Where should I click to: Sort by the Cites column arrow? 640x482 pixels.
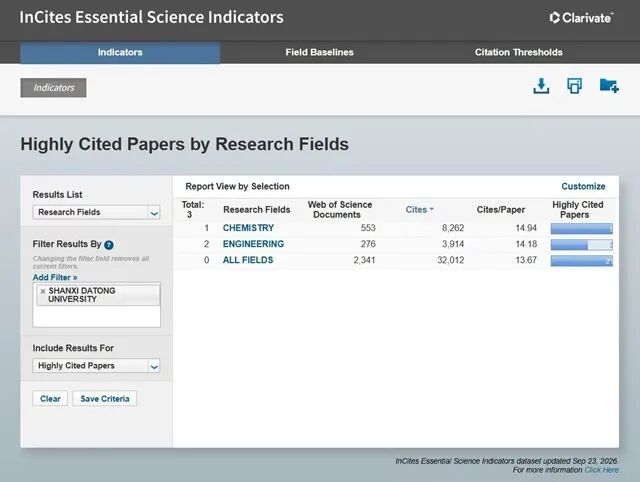point(431,210)
